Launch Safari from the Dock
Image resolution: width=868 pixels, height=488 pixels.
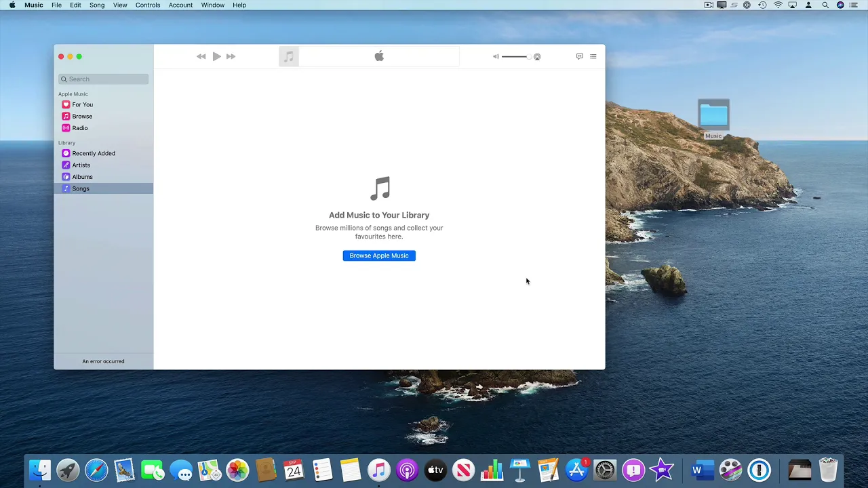(96, 470)
